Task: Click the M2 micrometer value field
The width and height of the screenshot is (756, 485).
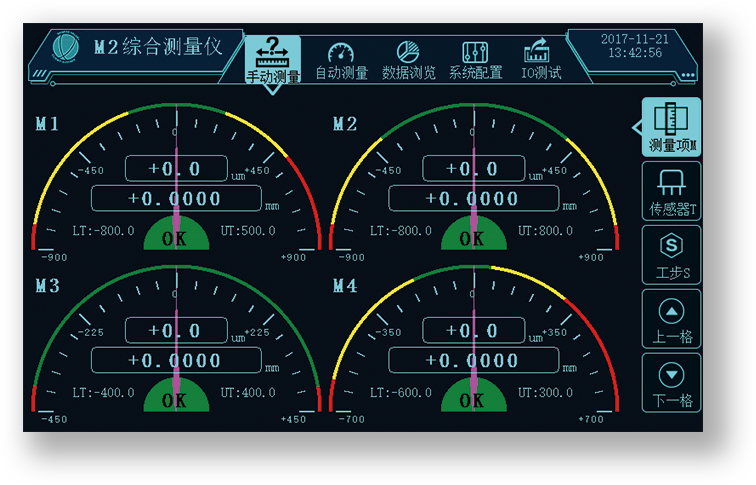Action: tap(473, 168)
